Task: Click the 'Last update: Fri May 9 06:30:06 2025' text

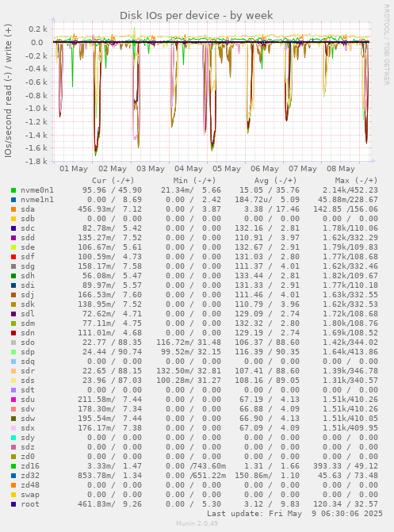Action: tap(295, 514)
